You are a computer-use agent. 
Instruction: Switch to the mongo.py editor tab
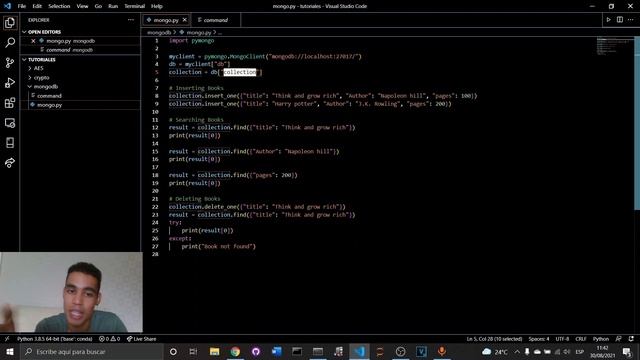coord(166,20)
